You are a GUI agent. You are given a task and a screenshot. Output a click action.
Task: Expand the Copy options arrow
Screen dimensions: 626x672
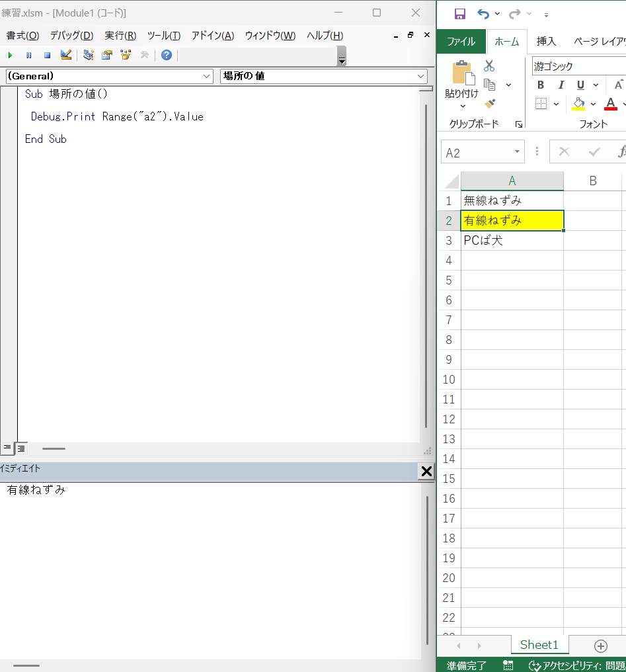pos(508,85)
